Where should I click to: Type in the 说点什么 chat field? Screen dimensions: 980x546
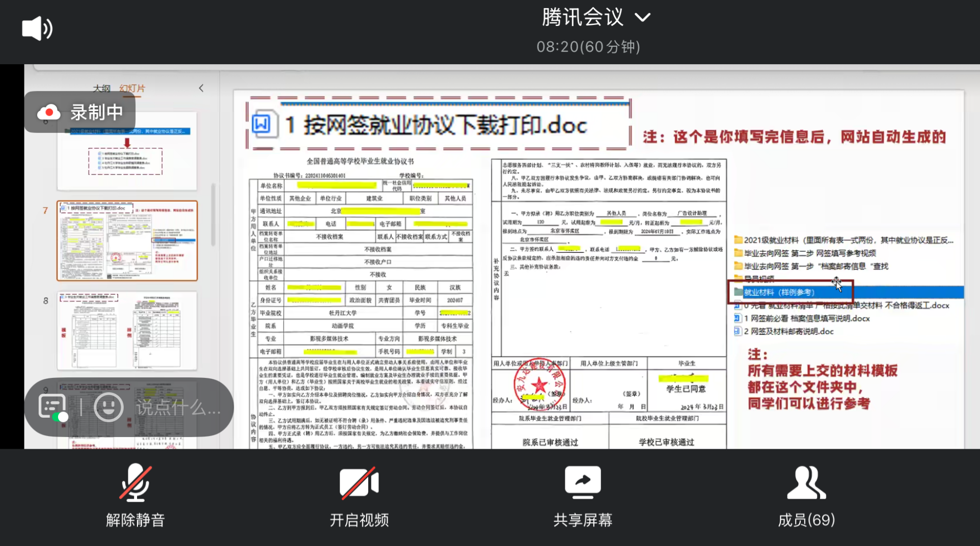coord(178,407)
